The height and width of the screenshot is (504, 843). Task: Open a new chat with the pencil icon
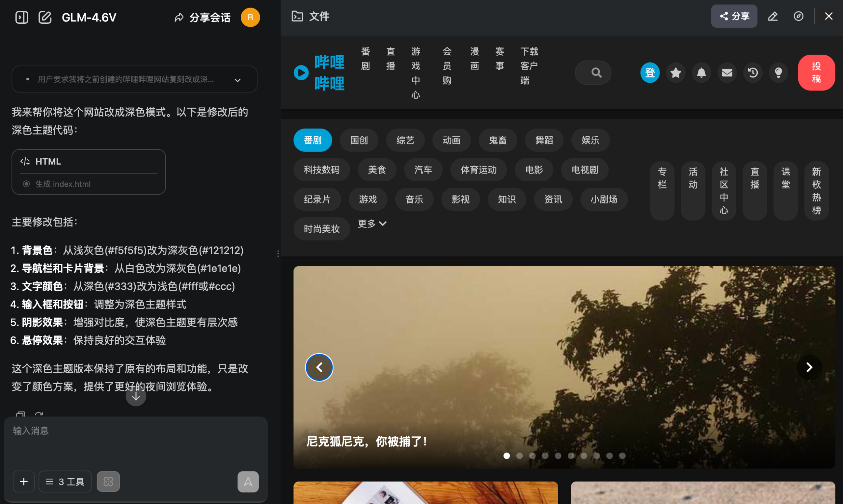(x=45, y=17)
